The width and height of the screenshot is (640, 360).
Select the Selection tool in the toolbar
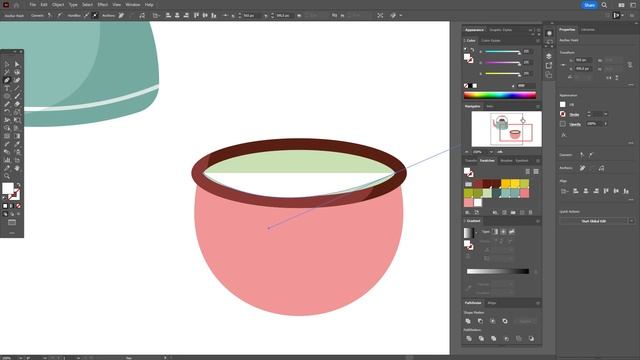pos(7,64)
